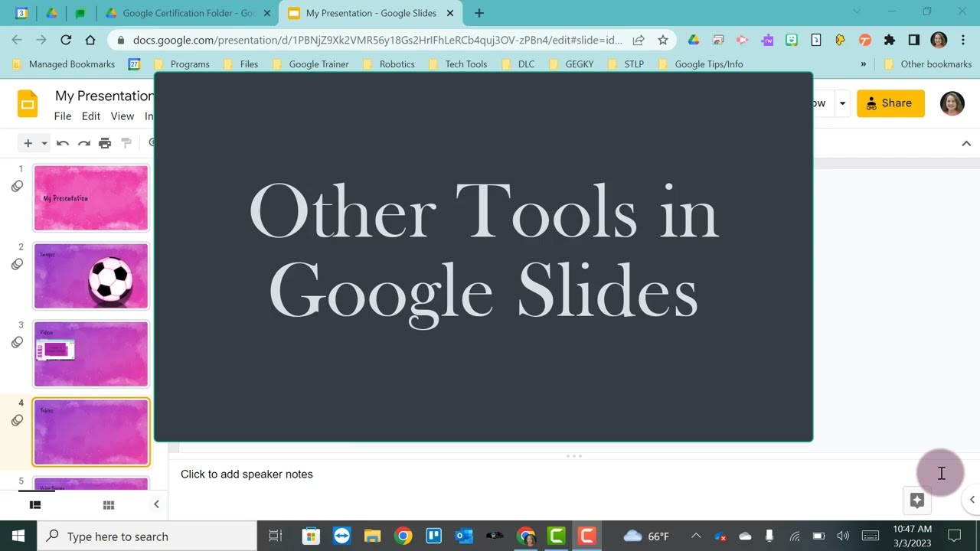
Task: Open Outlook from the taskbar
Action: coord(465,536)
